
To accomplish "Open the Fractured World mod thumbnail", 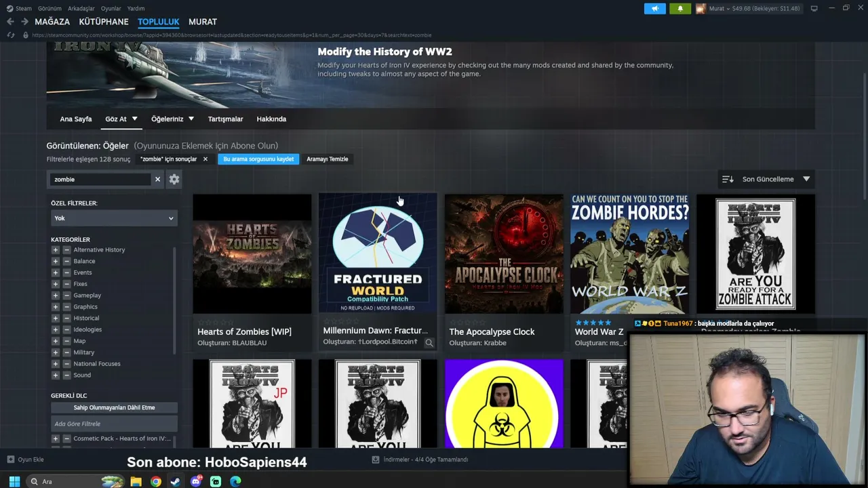I will tap(378, 253).
